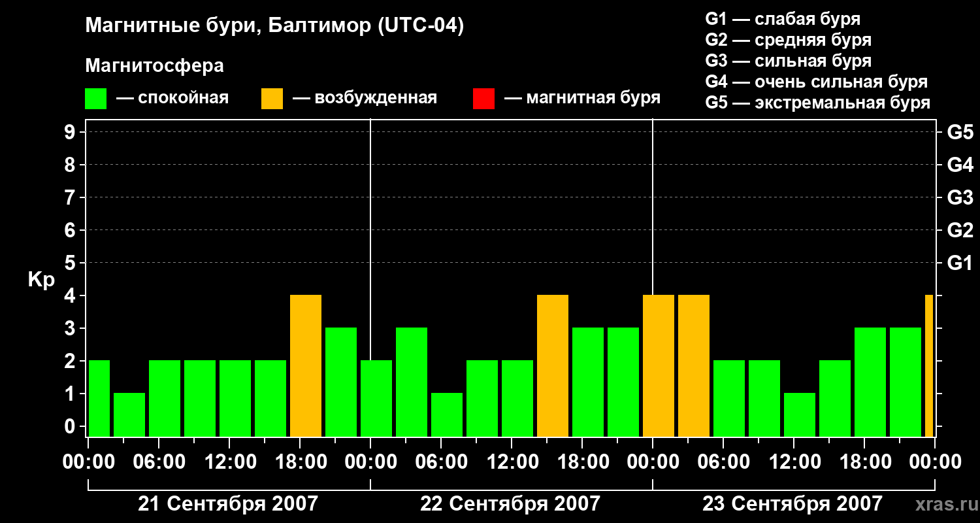Click the red «магнитная буря» legend swatch
The width and height of the screenshot is (980, 523).
(x=483, y=98)
